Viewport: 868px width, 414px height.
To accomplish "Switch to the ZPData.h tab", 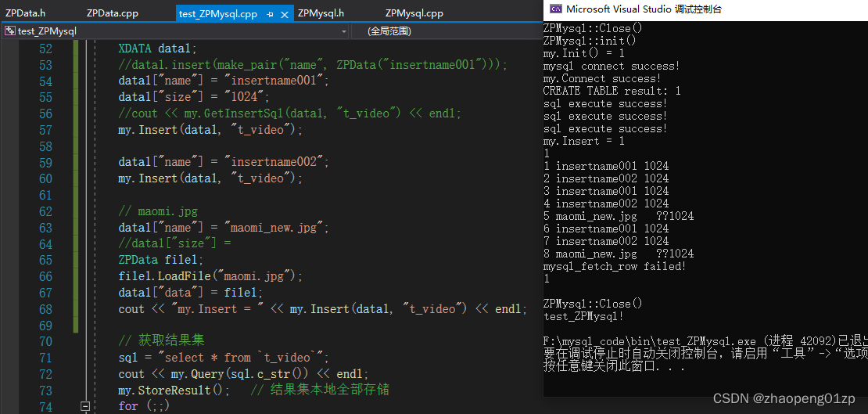I will pyautogui.click(x=26, y=13).
